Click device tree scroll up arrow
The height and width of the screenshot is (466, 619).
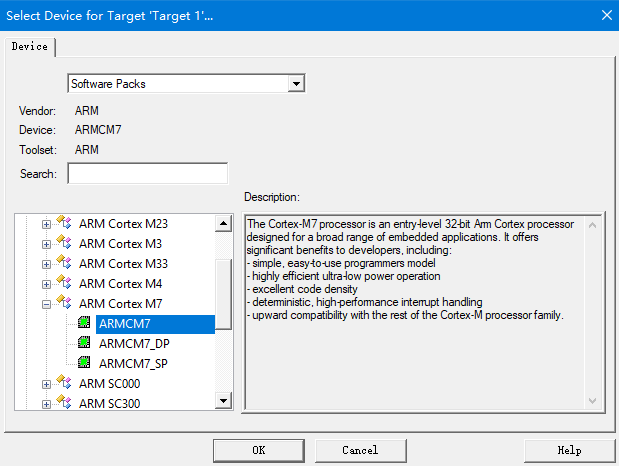[x=223, y=224]
